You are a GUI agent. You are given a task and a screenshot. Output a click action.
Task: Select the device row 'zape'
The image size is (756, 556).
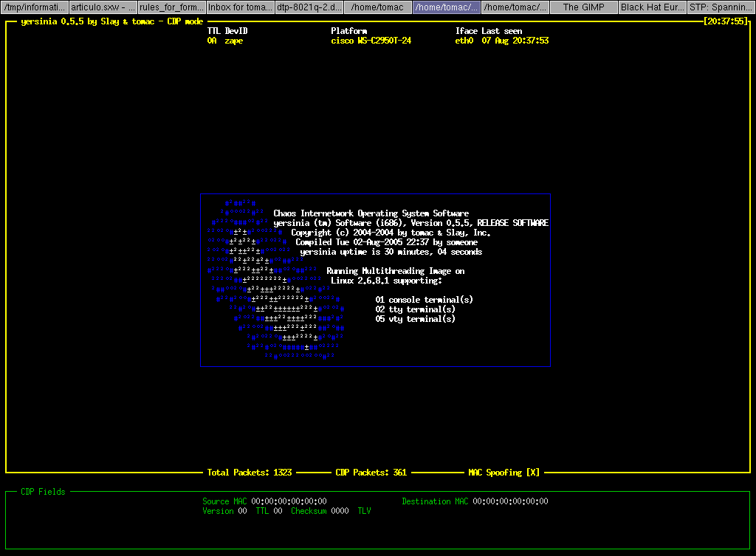pos(377,41)
